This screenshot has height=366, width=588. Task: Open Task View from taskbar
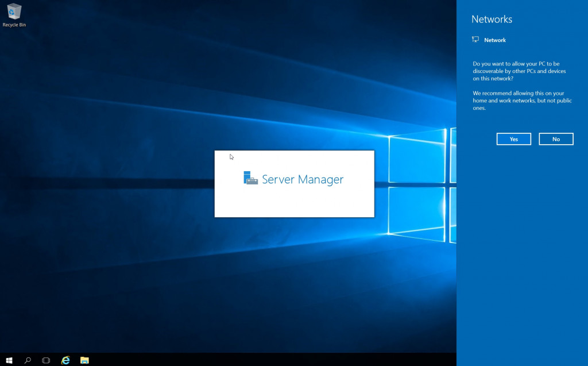point(46,360)
